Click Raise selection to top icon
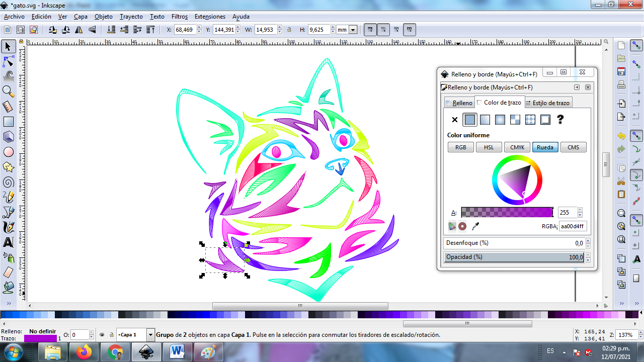 click(150, 30)
